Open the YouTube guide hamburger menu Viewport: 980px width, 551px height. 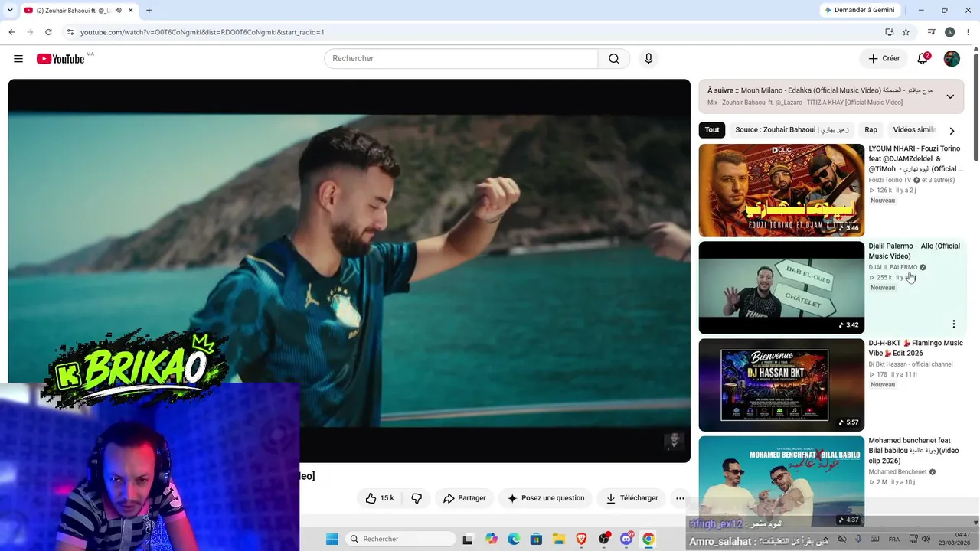tap(18, 59)
